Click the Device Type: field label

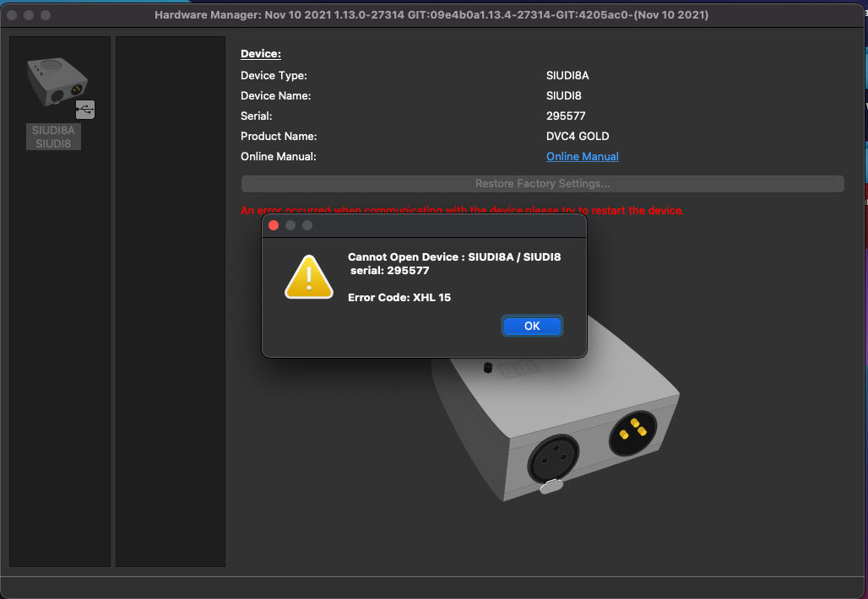pyautogui.click(x=274, y=75)
